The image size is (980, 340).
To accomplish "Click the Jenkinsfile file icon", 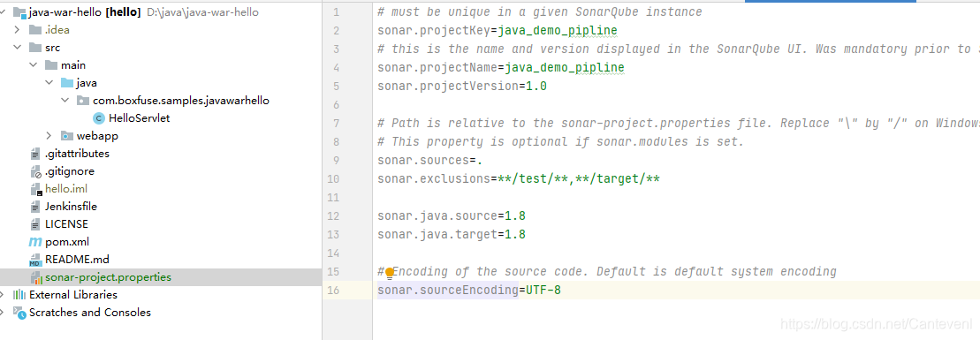I will 35,207.
